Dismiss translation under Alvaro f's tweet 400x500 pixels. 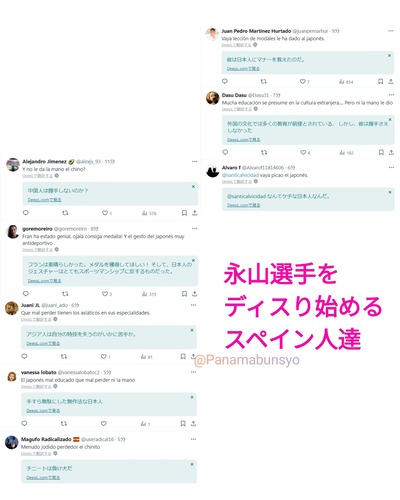tap(390, 192)
